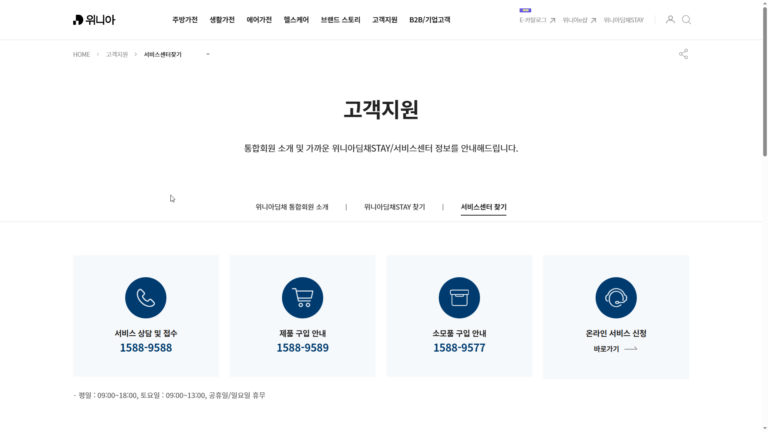Click the headset online service icon
Viewport: 768px width, 432px height.
pyautogui.click(x=616, y=298)
